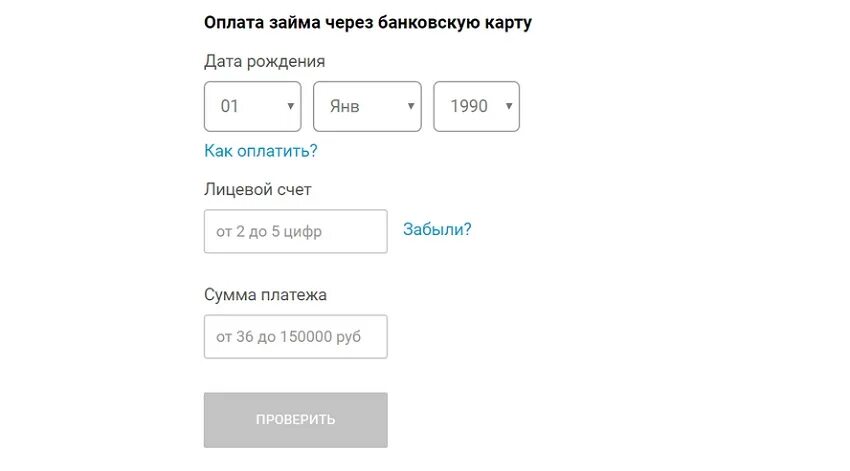850x471 pixels.
Task: Open the birth day selector showing 01
Action: [253, 106]
